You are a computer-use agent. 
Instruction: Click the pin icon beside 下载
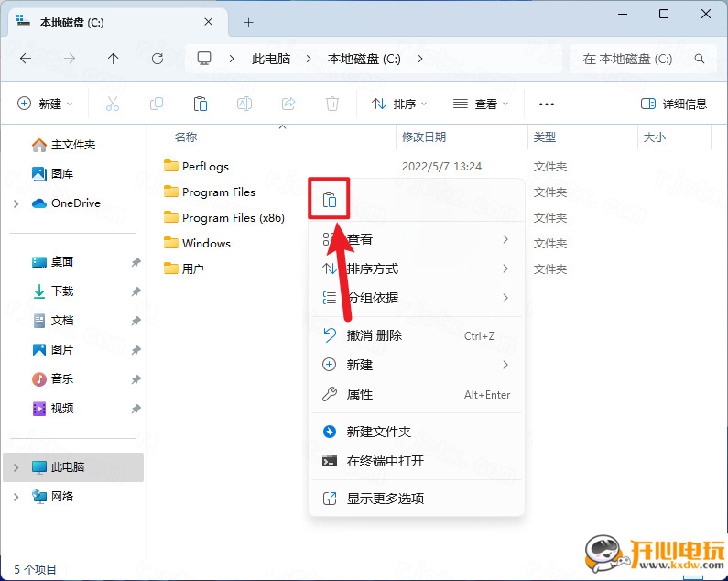[136, 291]
